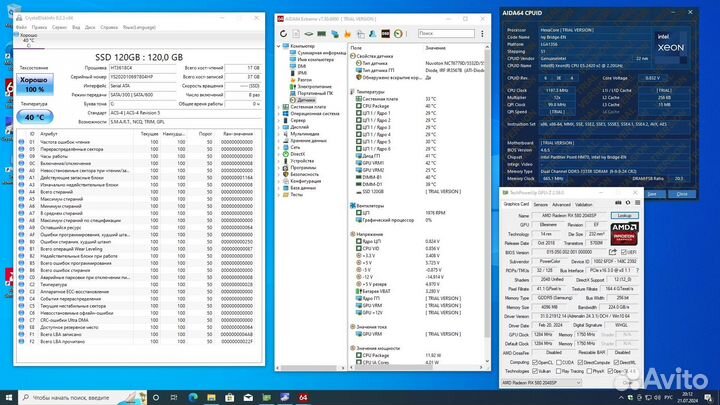Screen dimensions: 720x405
Task: Expand the Хранение данных node in AIDA64
Action: tap(278, 141)
